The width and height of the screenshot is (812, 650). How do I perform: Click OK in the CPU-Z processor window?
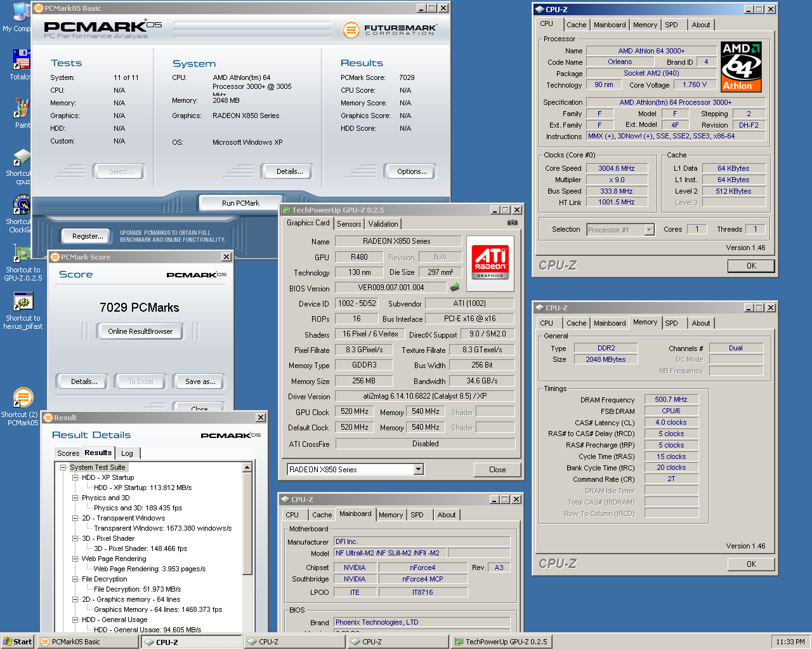(x=751, y=266)
